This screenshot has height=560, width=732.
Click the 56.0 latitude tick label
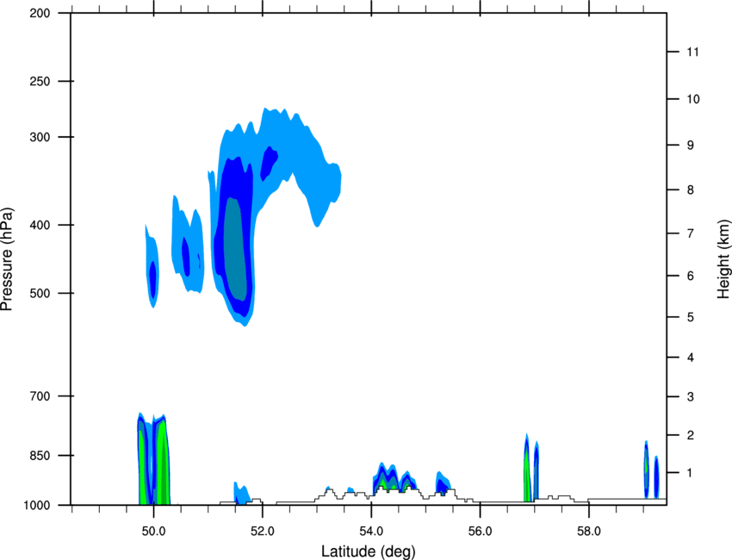tap(480, 532)
